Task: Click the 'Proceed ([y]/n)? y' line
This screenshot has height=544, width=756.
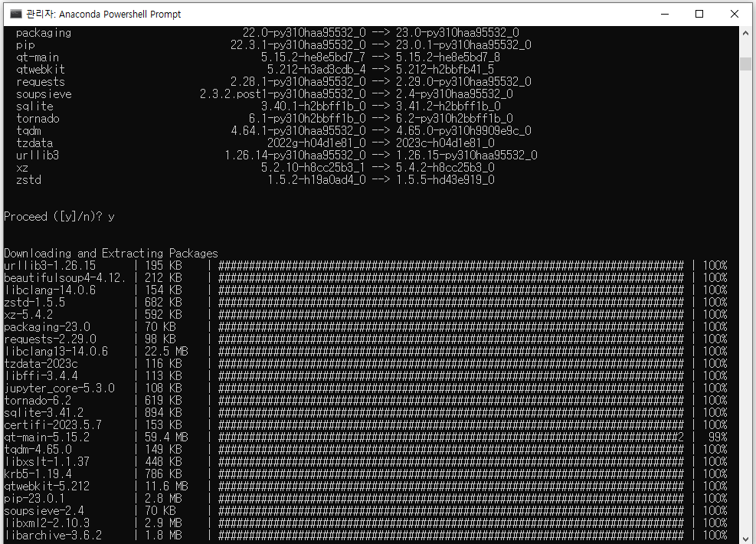Action: [59, 217]
